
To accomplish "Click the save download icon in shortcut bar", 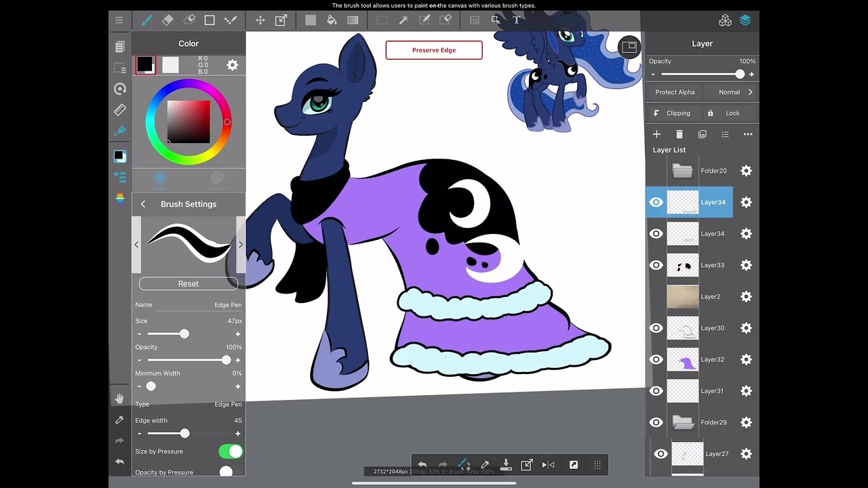I will pos(506,465).
